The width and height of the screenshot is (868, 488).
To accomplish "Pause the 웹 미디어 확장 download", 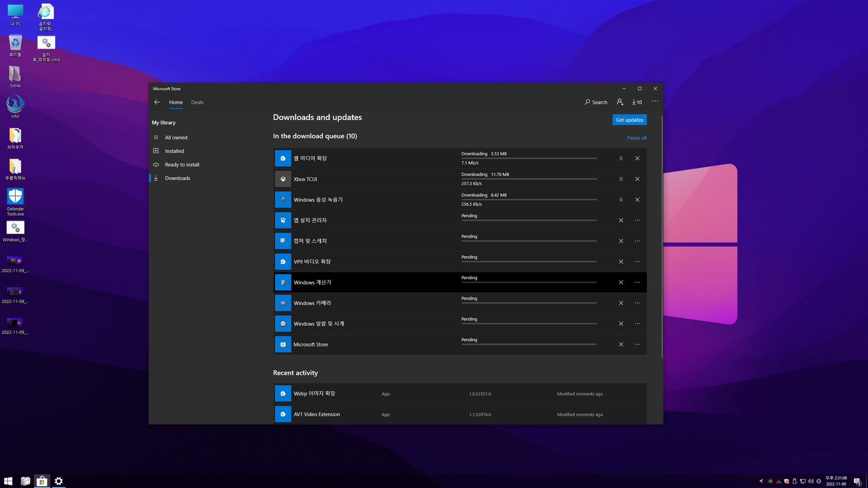I will (x=621, y=158).
